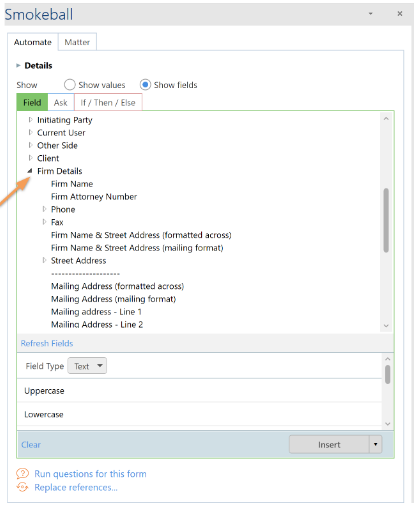Select the Firm Attorney Number field
Image resolution: width=417 pixels, height=510 pixels.
point(94,197)
